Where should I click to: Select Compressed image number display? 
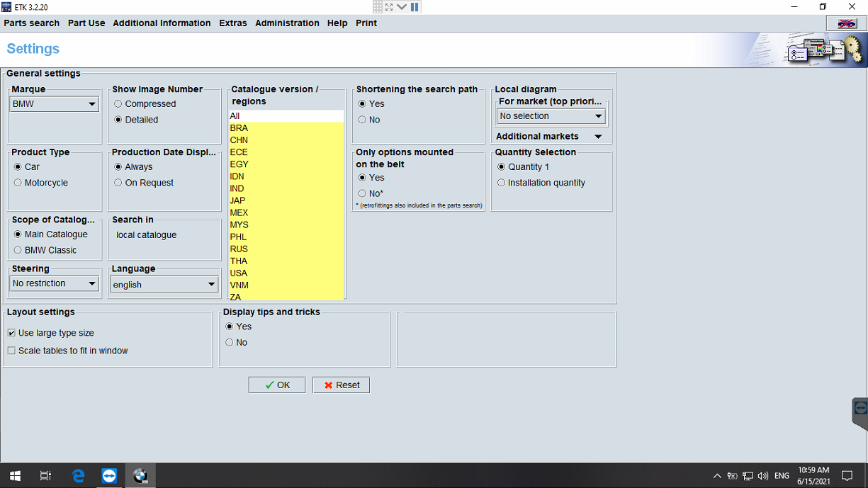pos(145,103)
